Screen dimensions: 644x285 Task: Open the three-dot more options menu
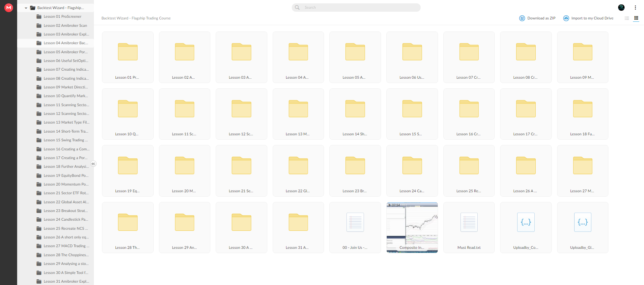click(x=635, y=7)
